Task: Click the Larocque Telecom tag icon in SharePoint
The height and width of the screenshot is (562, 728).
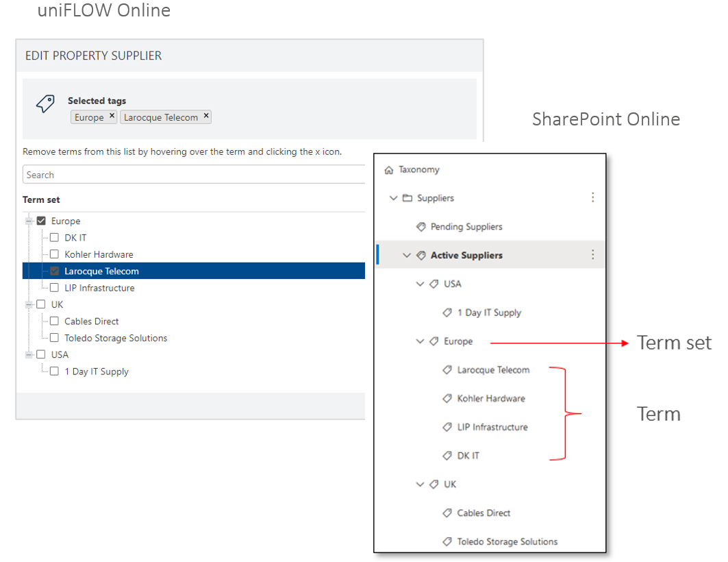Action: pos(448,369)
